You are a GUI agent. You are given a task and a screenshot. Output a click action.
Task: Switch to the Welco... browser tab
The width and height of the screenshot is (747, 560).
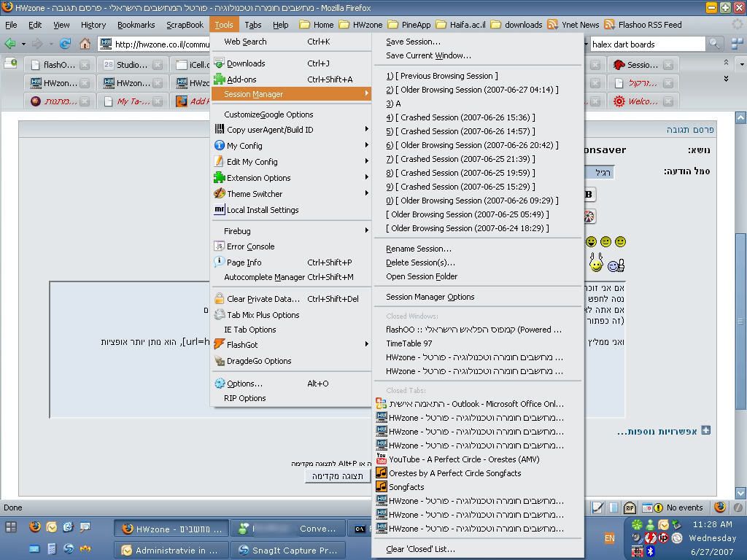click(x=643, y=101)
